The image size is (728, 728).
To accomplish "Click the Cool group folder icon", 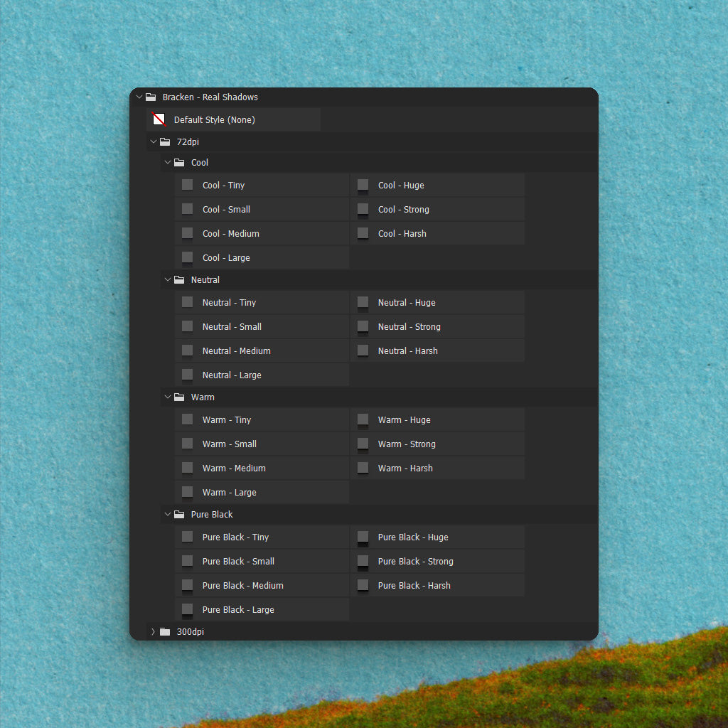I will 179,163.
